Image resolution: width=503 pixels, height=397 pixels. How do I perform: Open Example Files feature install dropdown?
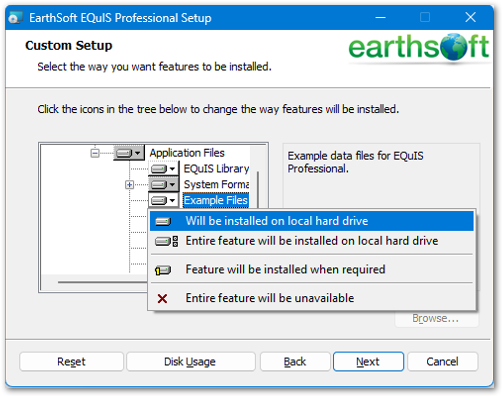tap(163, 200)
